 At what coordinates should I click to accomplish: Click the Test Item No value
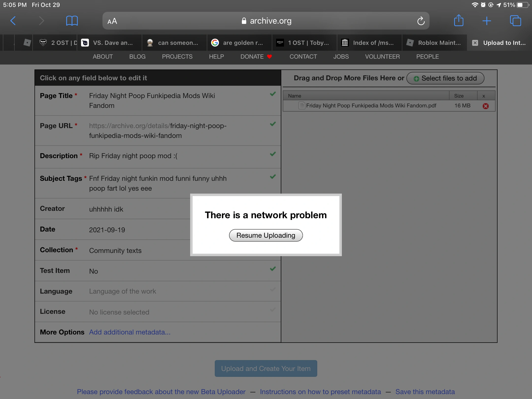(94, 271)
